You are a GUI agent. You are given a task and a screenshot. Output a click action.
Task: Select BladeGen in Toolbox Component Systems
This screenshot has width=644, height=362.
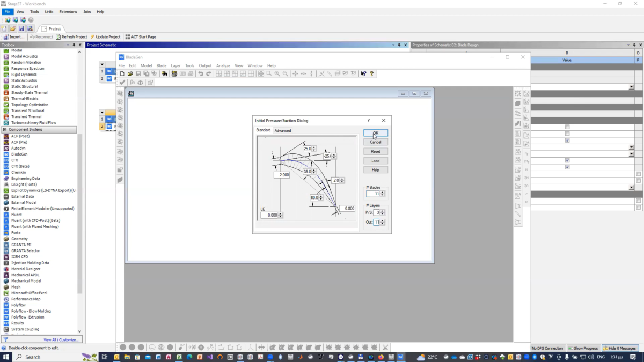click(x=19, y=154)
